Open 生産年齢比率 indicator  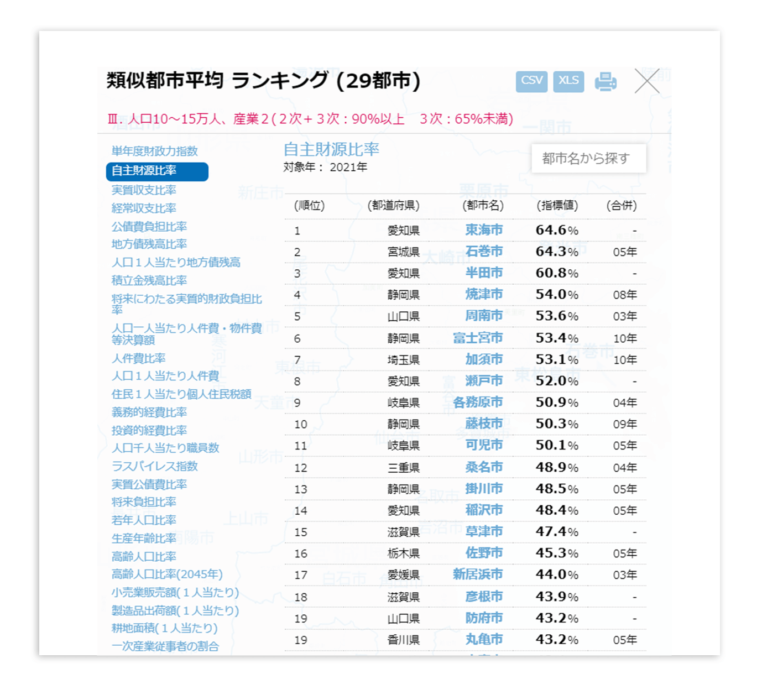tap(144, 539)
